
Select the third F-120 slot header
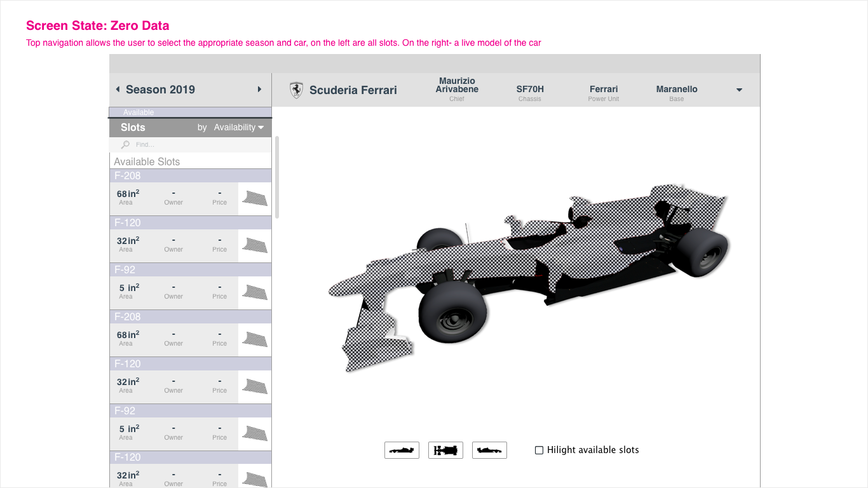pos(191,457)
